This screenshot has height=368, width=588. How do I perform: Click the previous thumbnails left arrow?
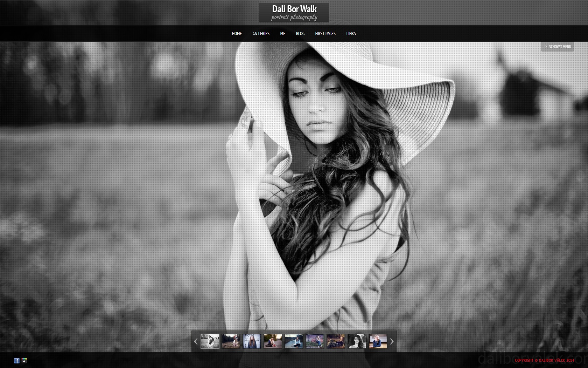(196, 341)
